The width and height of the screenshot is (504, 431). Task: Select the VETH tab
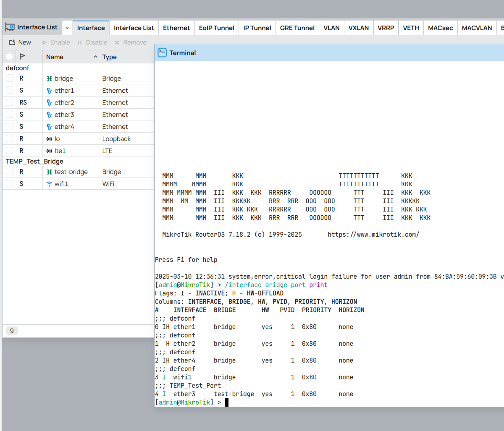(x=411, y=28)
